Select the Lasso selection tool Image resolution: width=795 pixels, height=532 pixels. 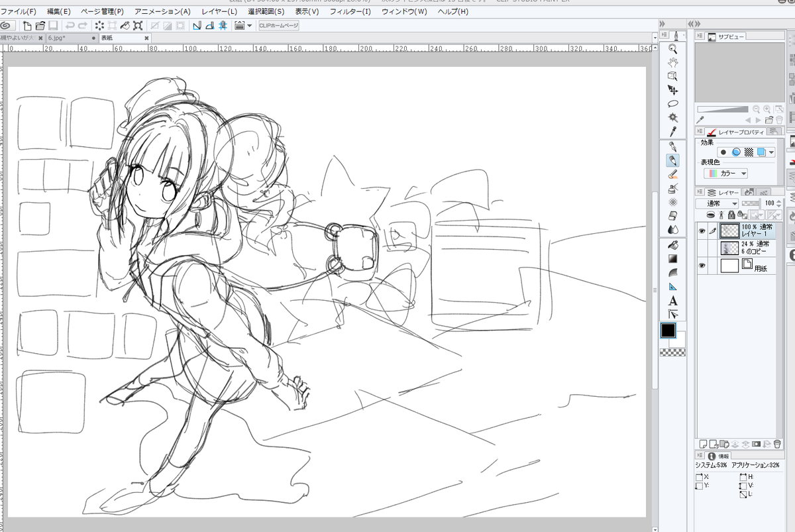click(672, 104)
